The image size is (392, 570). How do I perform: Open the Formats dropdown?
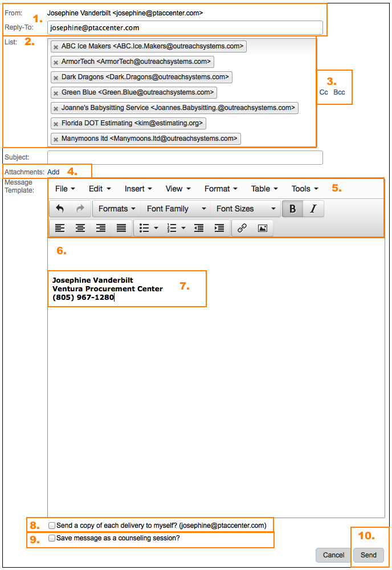point(117,209)
